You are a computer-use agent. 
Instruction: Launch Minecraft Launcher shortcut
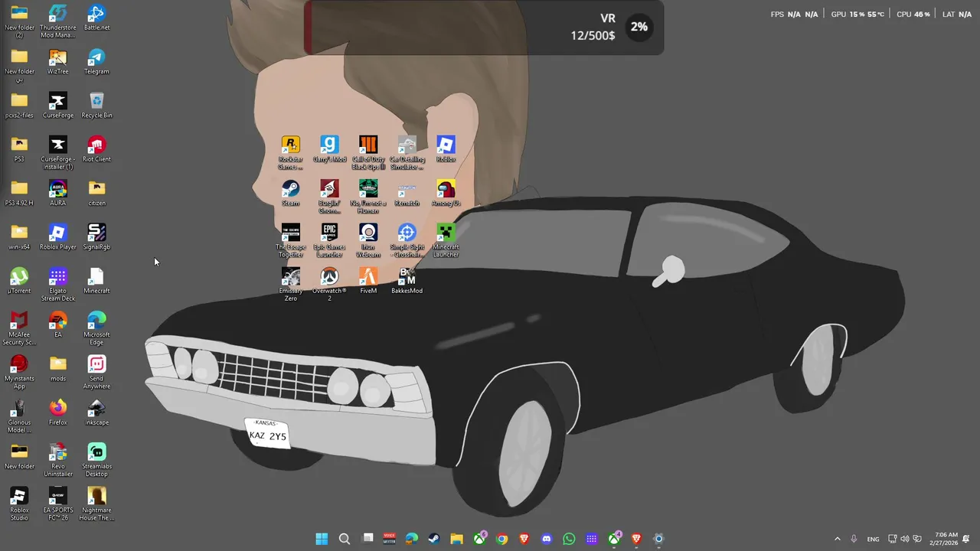pyautogui.click(x=446, y=240)
